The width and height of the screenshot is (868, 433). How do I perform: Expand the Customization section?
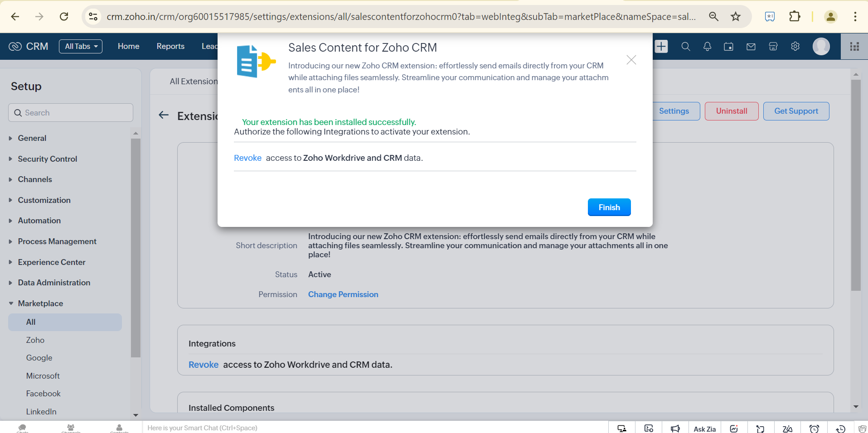point(44,200)
